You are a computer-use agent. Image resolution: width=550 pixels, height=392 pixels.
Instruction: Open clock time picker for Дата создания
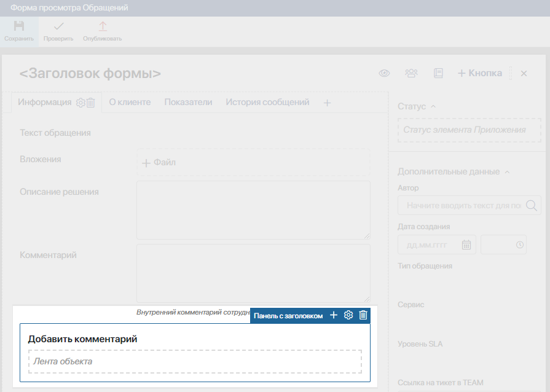[x=520, y=245]
